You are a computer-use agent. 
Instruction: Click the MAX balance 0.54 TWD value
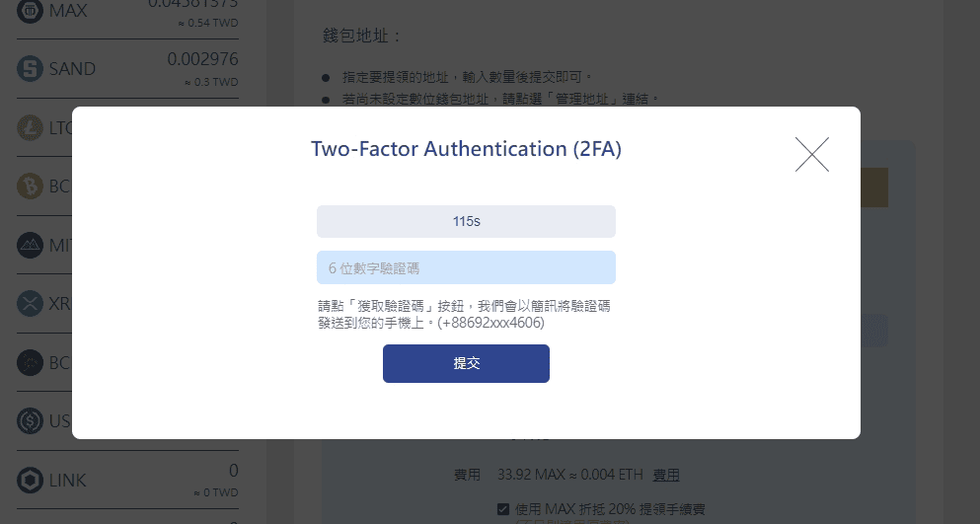pyautogui.click(x=208, y=23)
